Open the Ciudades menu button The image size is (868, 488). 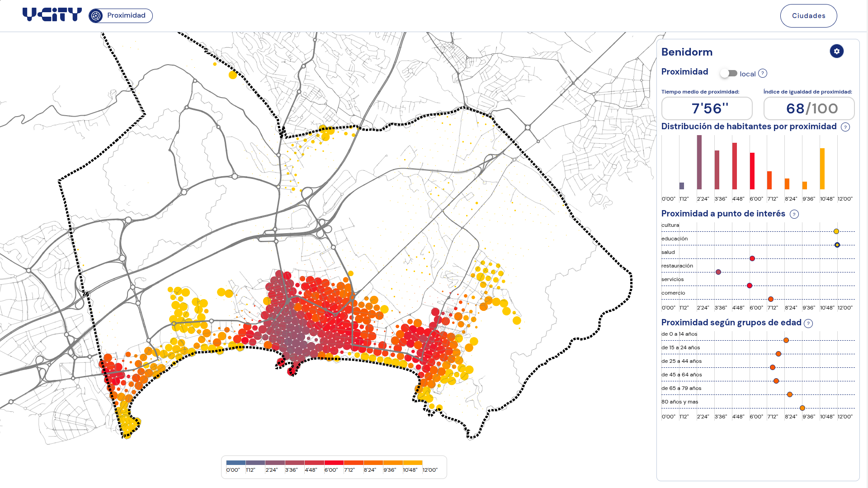[x=808, y=16]
